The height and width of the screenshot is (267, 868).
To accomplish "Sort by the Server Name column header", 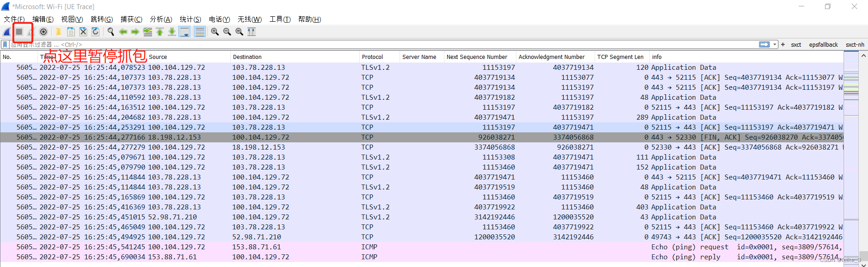I will [422, 57].
